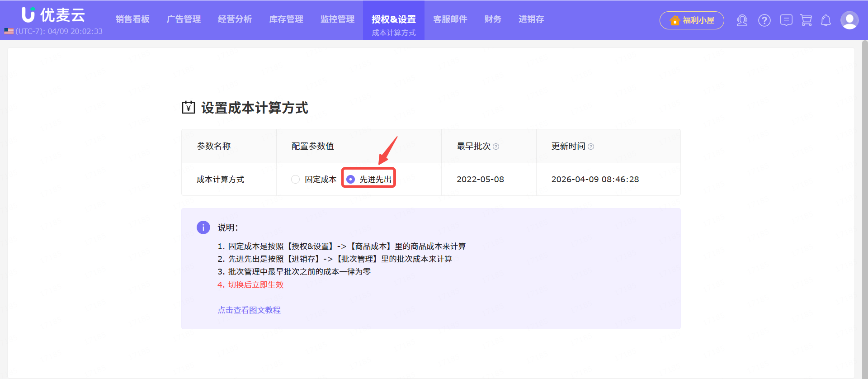This screenshot has height=379, width=868.
Task: Click the 更新时间 help tooltip icon
Action: point(591,147)
